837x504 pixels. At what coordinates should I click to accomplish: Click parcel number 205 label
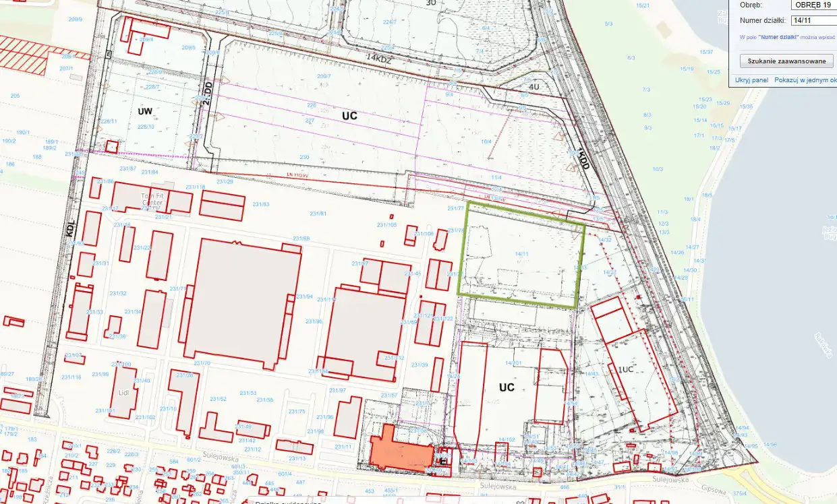tap(15, 96)
